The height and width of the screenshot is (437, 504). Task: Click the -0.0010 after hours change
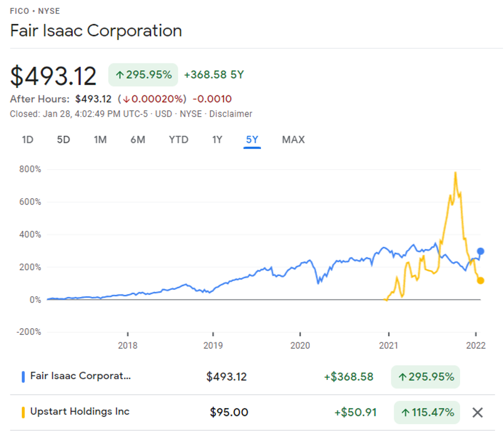click(212, 99)
